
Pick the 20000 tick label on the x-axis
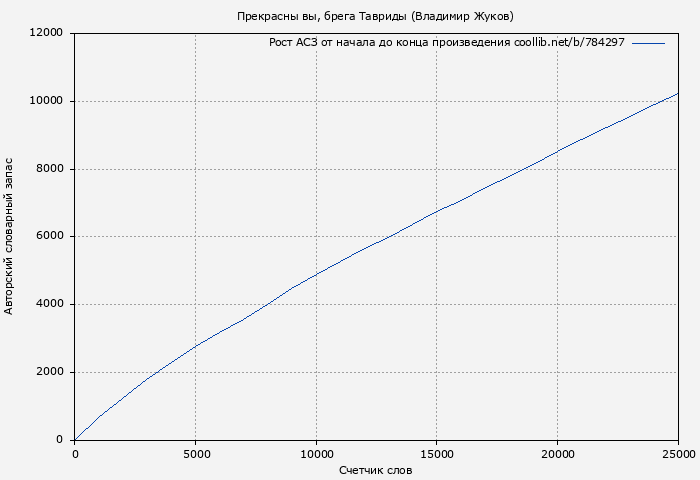point(557,454)
